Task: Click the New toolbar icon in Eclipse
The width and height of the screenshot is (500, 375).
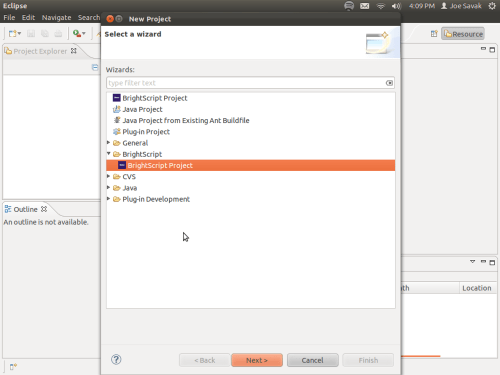Action: click(13, 33)
